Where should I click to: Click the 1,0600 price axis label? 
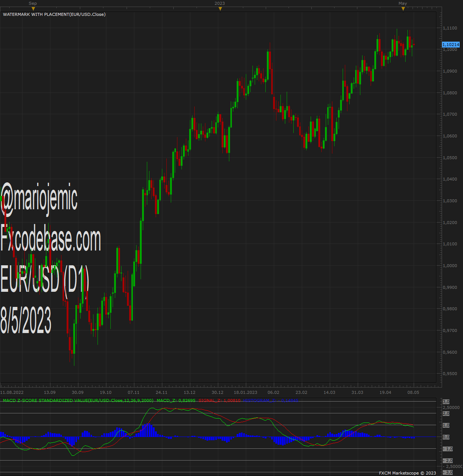click(x=450, y=136)
